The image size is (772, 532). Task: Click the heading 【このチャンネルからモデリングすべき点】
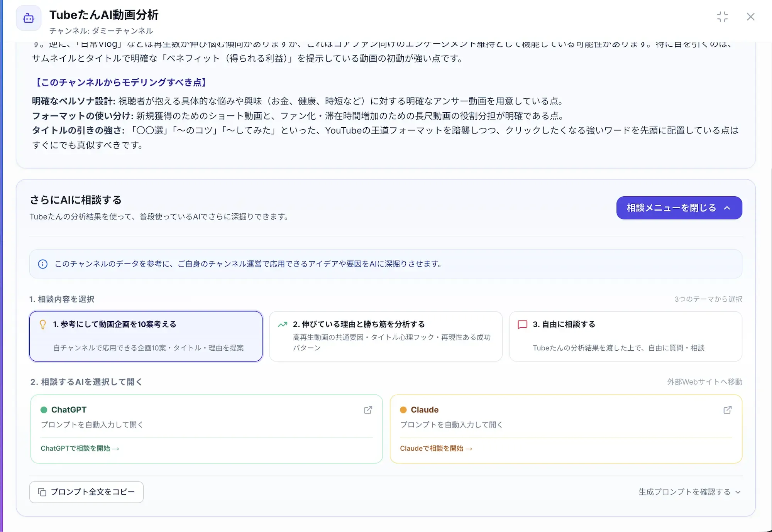(x=121, y=82)
